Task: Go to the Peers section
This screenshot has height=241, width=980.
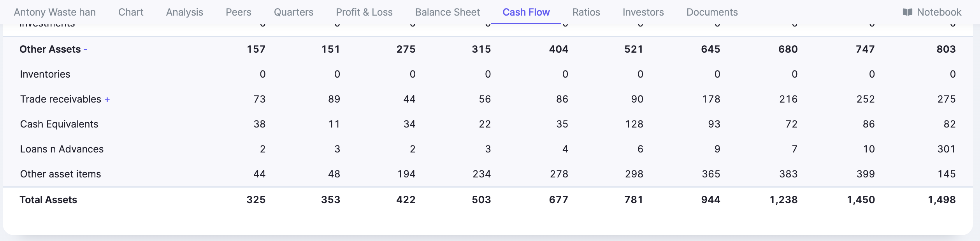Action: point(238,12)
